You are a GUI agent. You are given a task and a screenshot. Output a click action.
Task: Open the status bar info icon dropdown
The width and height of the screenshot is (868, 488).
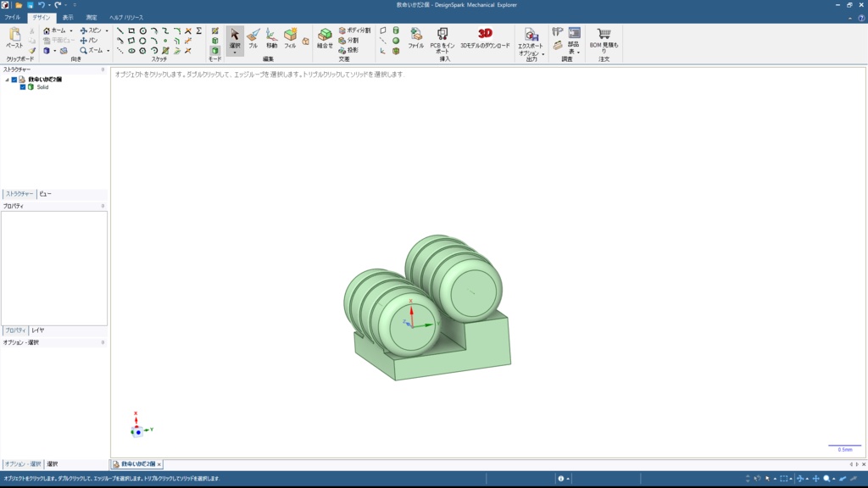pyautogui.click(x=568, y=479)
